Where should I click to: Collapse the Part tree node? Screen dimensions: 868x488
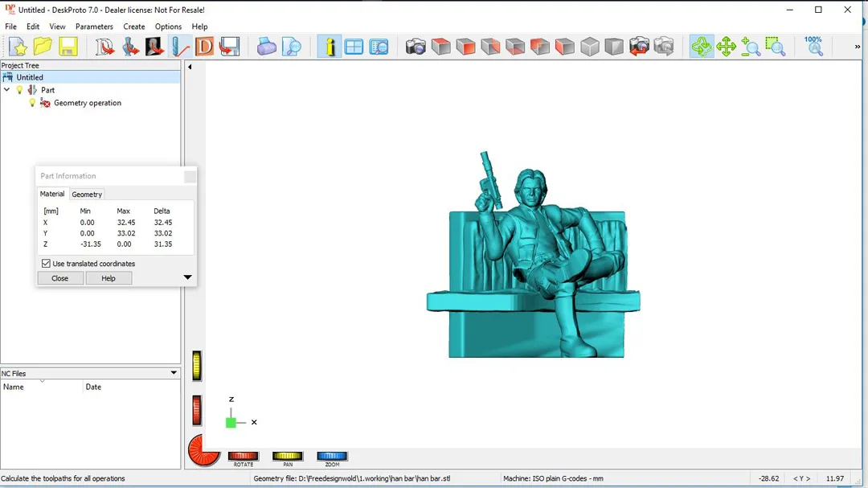click(x=6, y=90)
